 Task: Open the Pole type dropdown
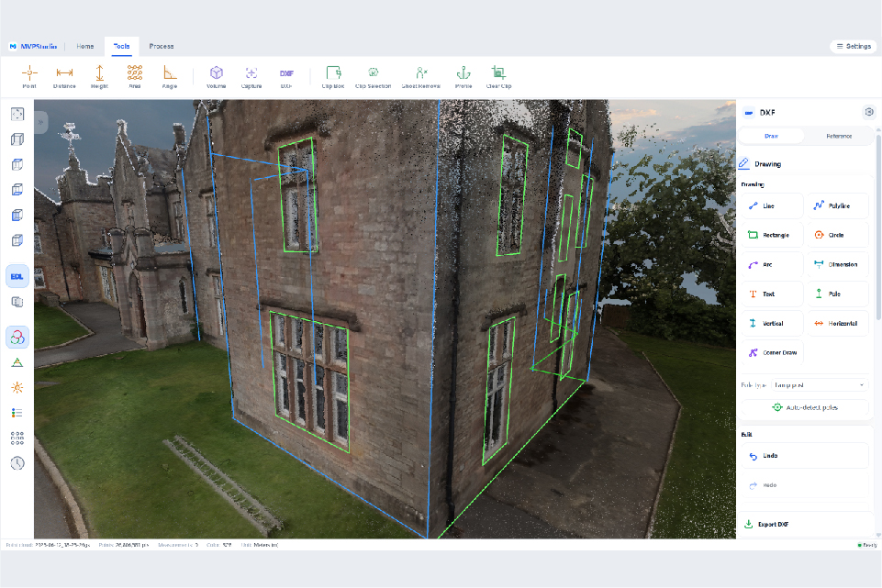click(819, 385)
